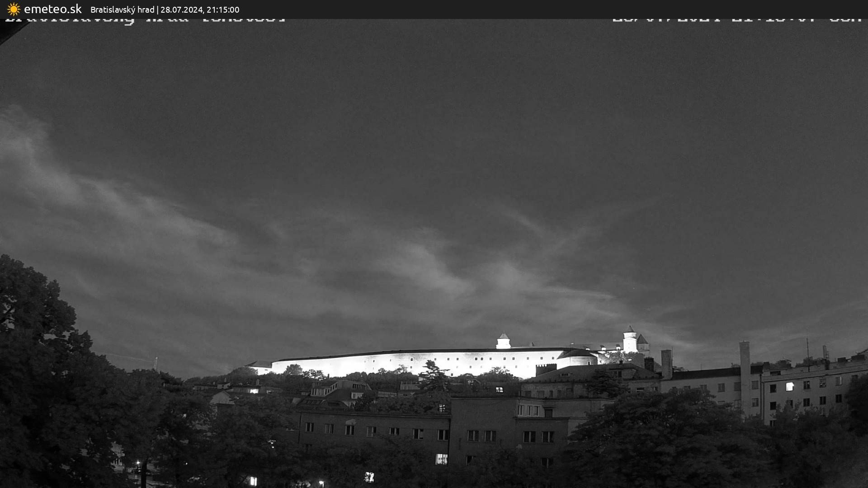Click the Bratislavský hrad title label

pos(122,9)
